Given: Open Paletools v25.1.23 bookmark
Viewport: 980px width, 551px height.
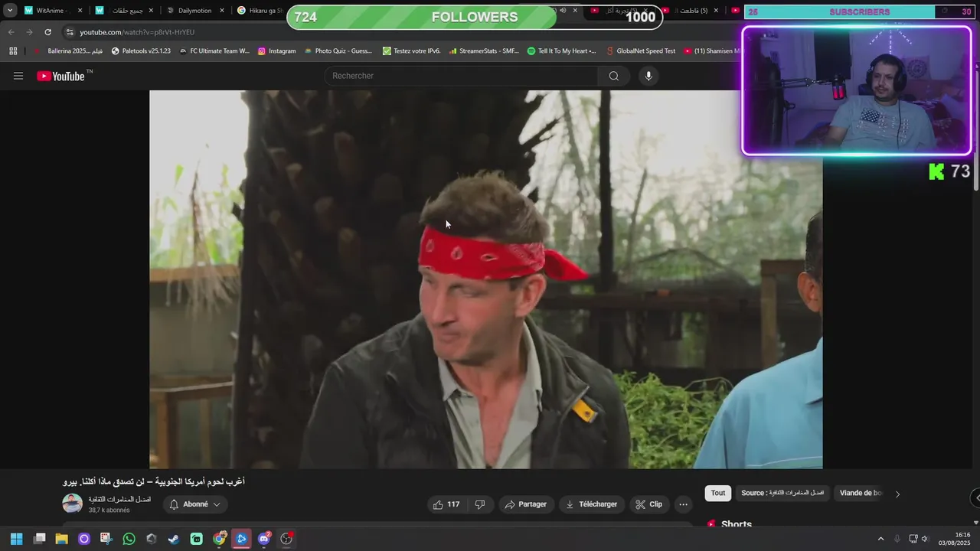Looking at the screenshot, I should pyautogui.click(x=141, y=51).
